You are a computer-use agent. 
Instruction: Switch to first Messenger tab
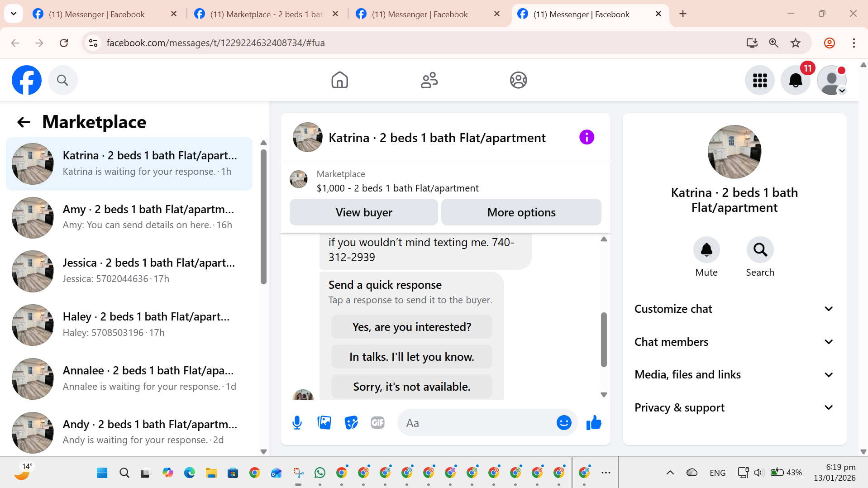[104, 14]
